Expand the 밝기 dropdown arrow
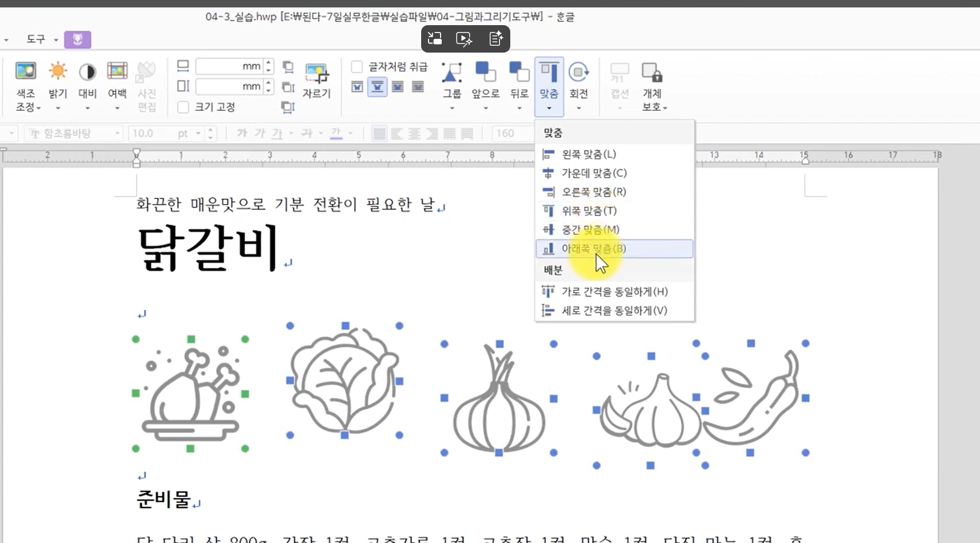Viewport: 980px width, 543px height. [x=58, y=108]
